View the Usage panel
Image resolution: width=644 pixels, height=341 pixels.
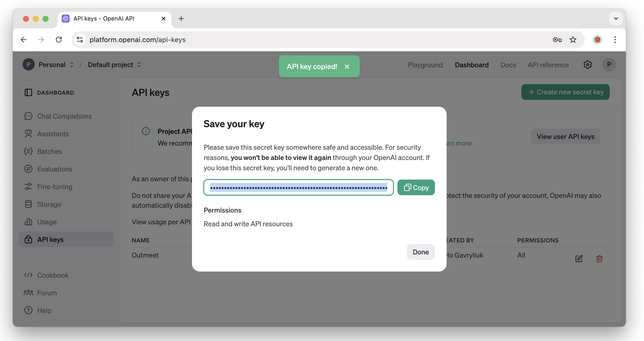point(47,222)
